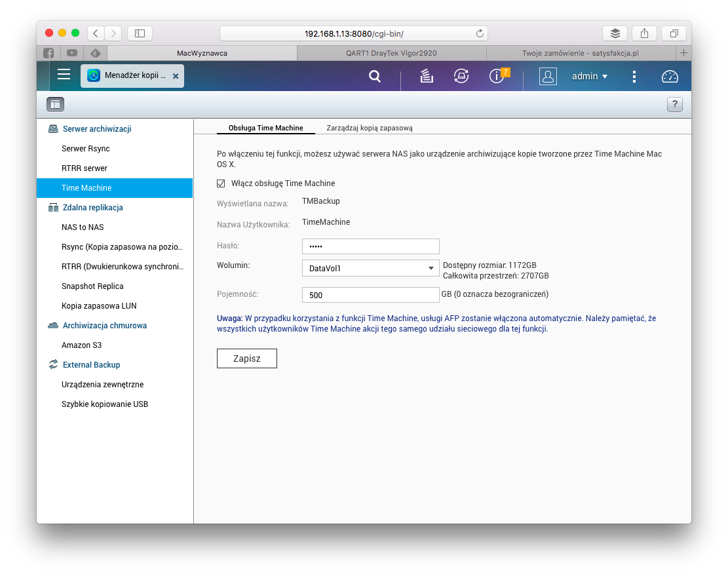Open NAS to NAS in sidebar

pos(115,227)
